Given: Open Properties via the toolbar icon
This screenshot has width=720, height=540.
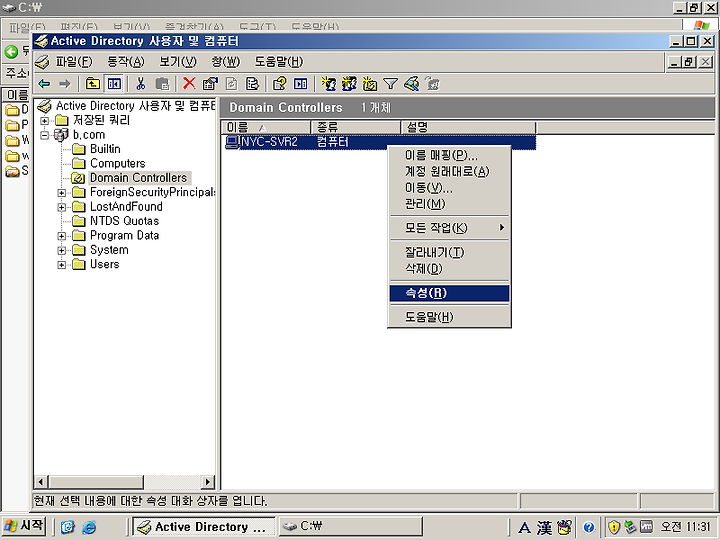Looking at the screenshot, I should click(x=210, y=84).
